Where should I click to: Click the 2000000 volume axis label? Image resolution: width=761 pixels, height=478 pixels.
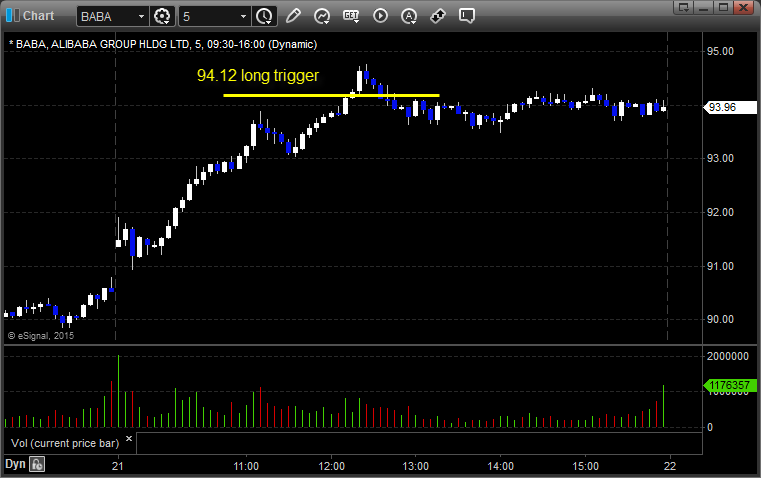coord(728,356)
